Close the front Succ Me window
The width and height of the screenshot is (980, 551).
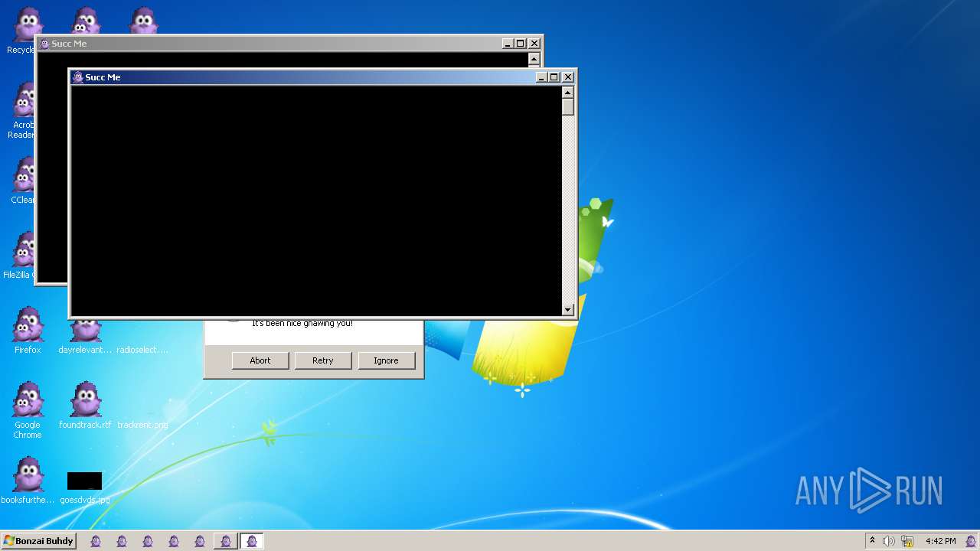568,77
